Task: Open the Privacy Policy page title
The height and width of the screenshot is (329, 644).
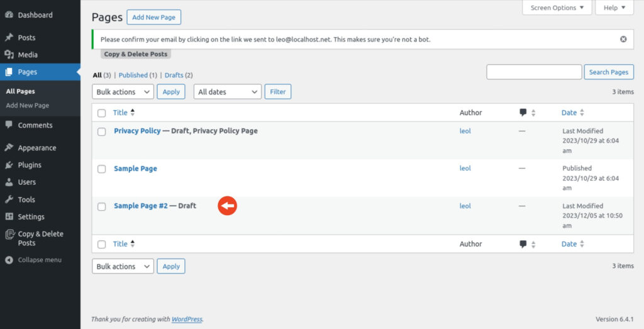Action: [x=137, y=131]
